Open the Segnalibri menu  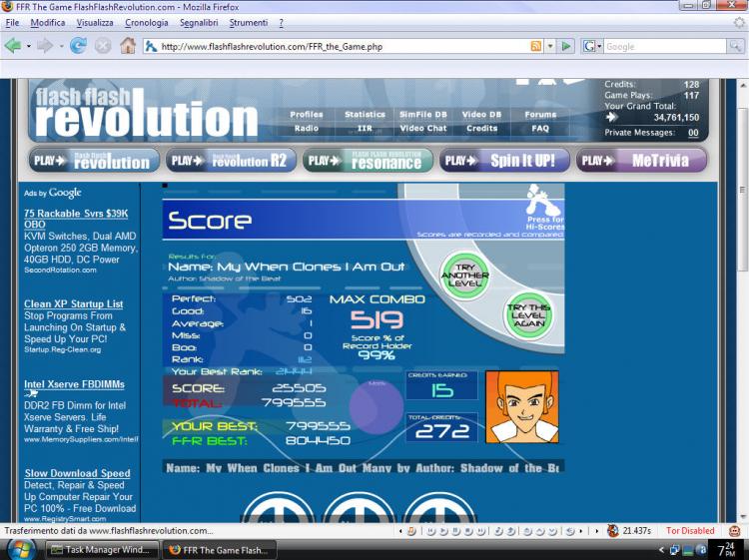coord(199,22)
